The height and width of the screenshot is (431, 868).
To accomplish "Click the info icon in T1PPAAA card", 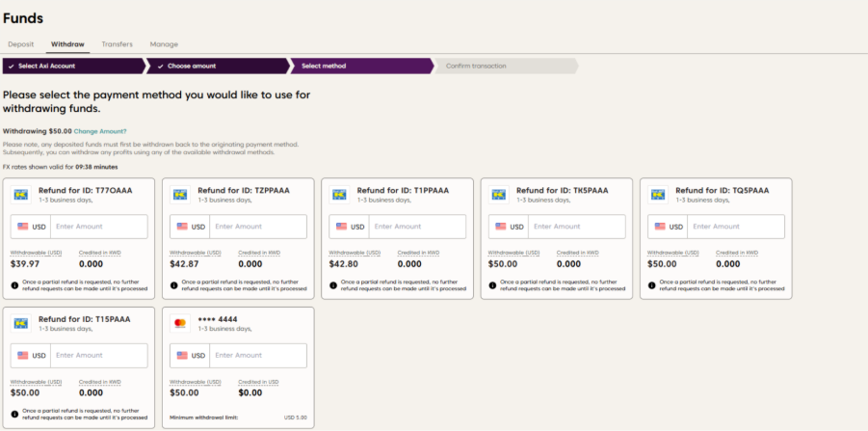I will point(333,285).
